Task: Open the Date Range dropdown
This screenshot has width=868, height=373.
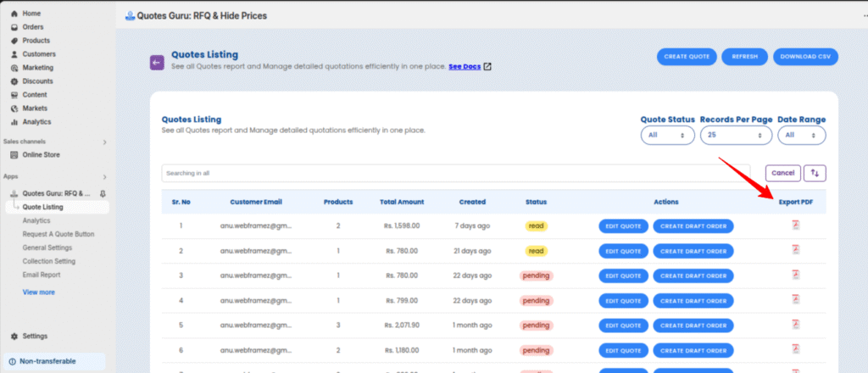Action: click(x=802, y=135)
